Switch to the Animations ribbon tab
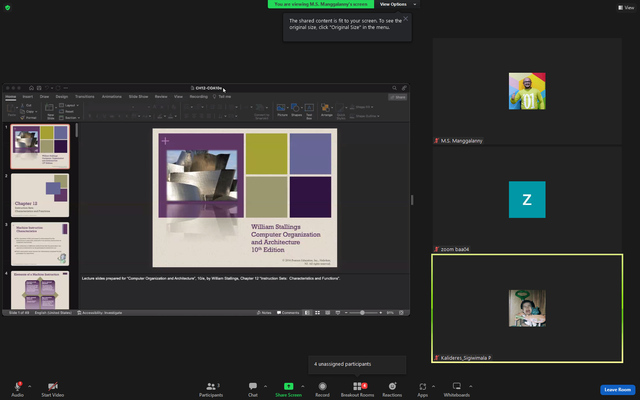The height and width of the screenshot is (400, 640). coord(111,97)
